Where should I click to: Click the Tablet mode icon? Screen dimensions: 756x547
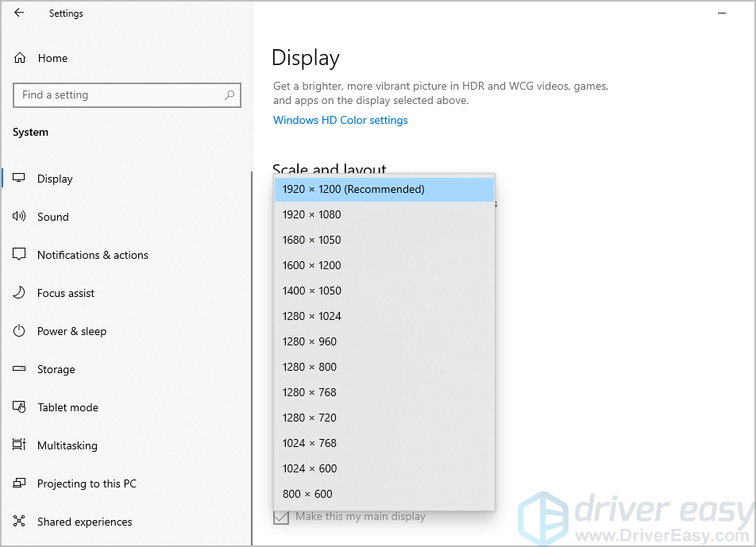[20, 407]
